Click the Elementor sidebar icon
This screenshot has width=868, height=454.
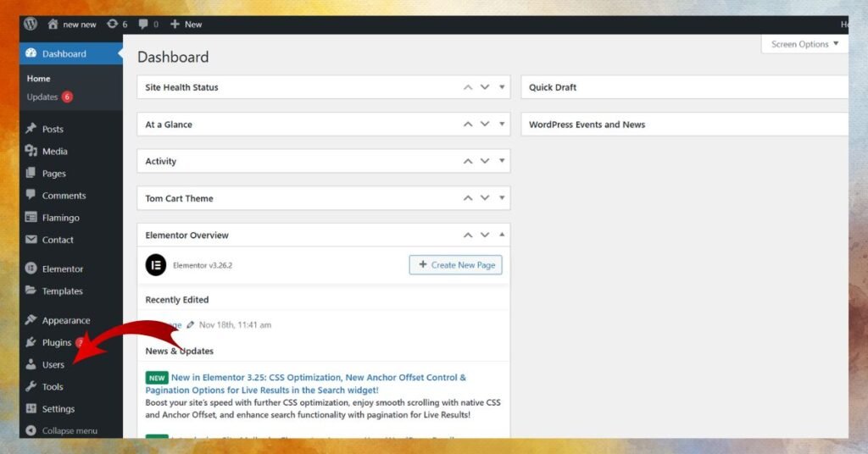31,269
